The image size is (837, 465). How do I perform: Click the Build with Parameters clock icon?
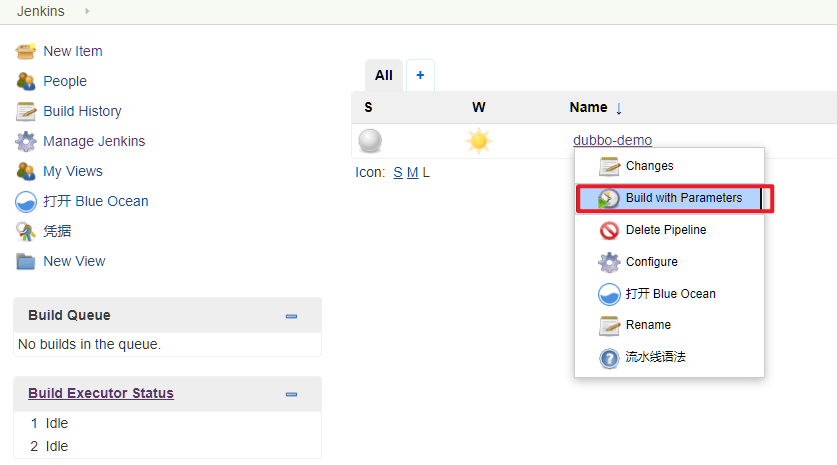(609, 199)
